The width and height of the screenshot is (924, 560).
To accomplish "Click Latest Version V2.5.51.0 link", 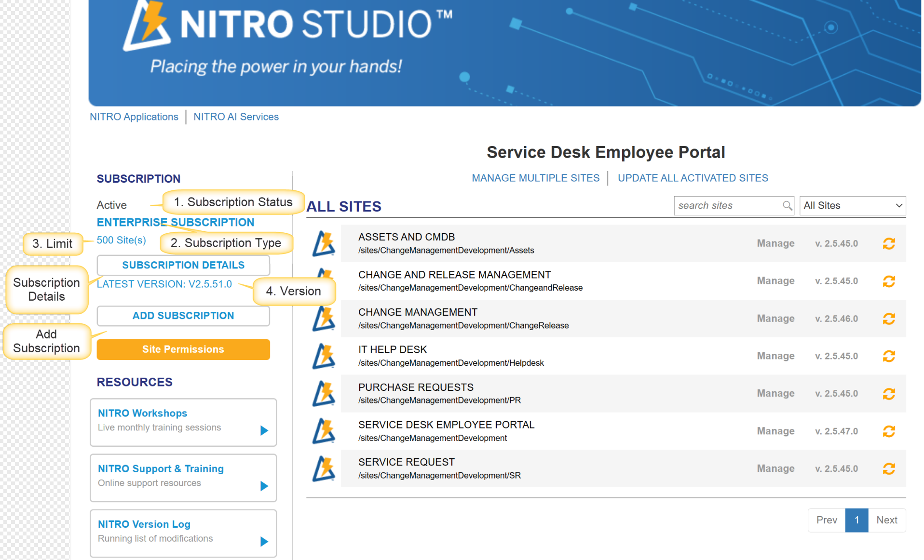I will point(164,284).
